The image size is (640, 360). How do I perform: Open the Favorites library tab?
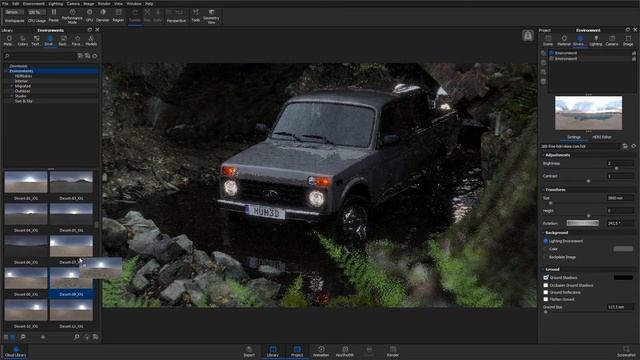pos(77,40)
